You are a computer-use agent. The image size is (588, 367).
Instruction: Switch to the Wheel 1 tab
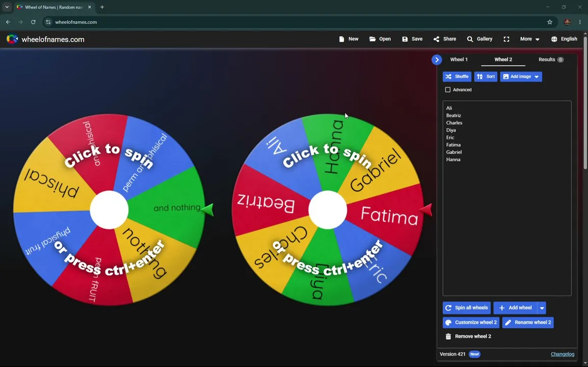pos(459,59)
